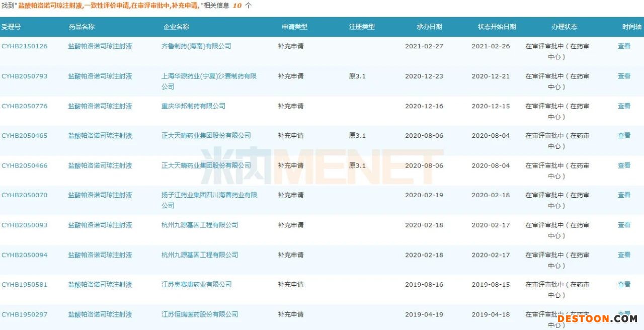Click the CYHB1950297 acceptance number
The image size is (644, 330).
[25, 314]
